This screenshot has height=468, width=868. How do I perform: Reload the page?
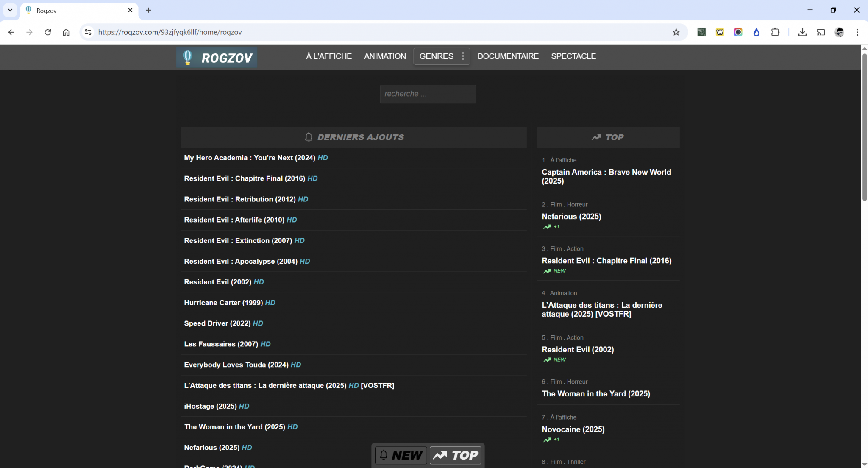48,32
